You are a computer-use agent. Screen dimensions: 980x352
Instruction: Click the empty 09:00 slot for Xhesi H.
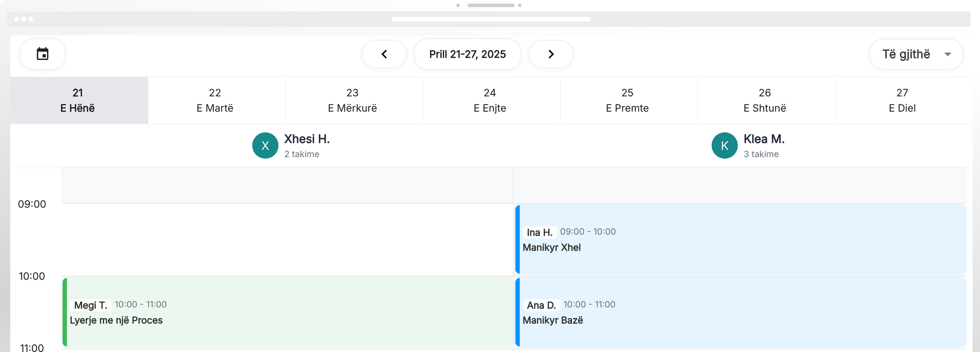(x=287, y=240)
